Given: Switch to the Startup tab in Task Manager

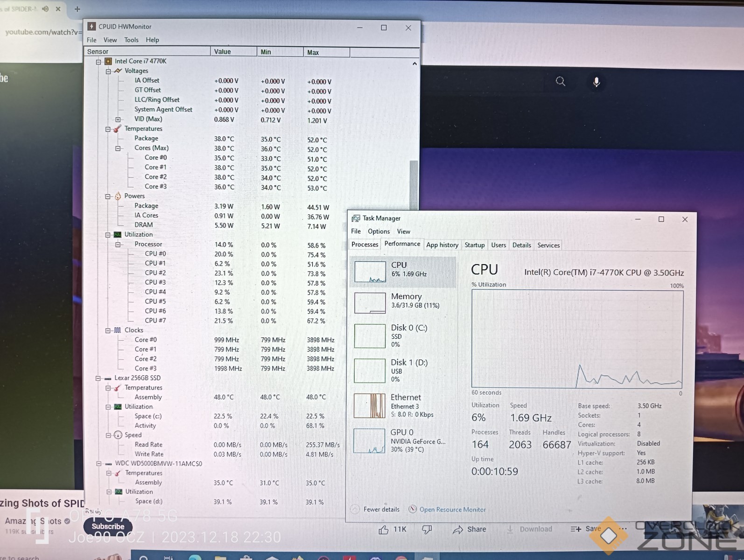Looking at the screenshot, I should click(475, 245).
